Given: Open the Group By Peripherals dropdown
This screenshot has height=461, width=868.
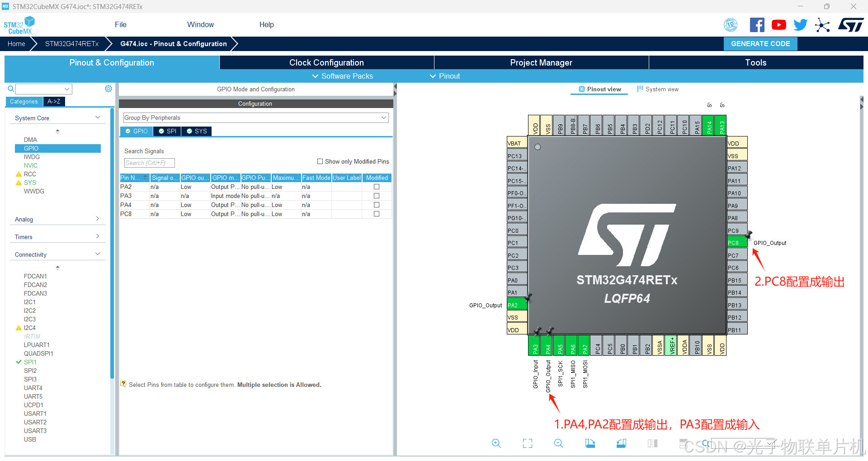Looking at the screenshot, I should tap(256, 118).
